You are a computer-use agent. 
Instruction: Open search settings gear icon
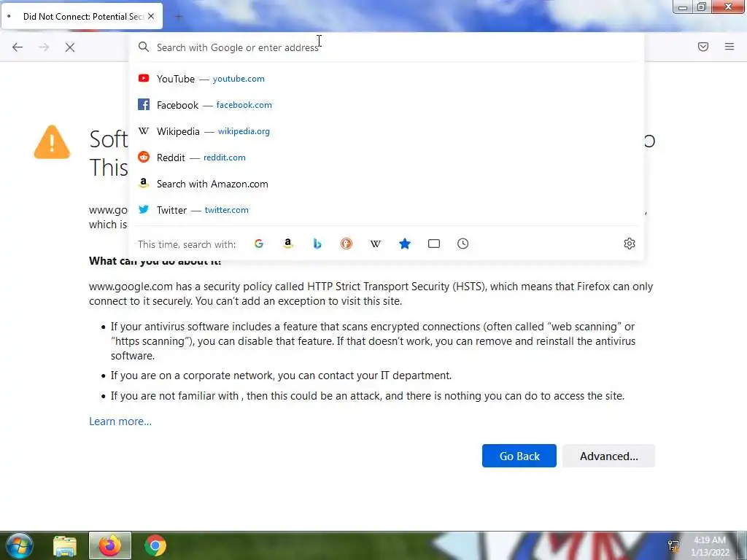(x=630, y=244)
